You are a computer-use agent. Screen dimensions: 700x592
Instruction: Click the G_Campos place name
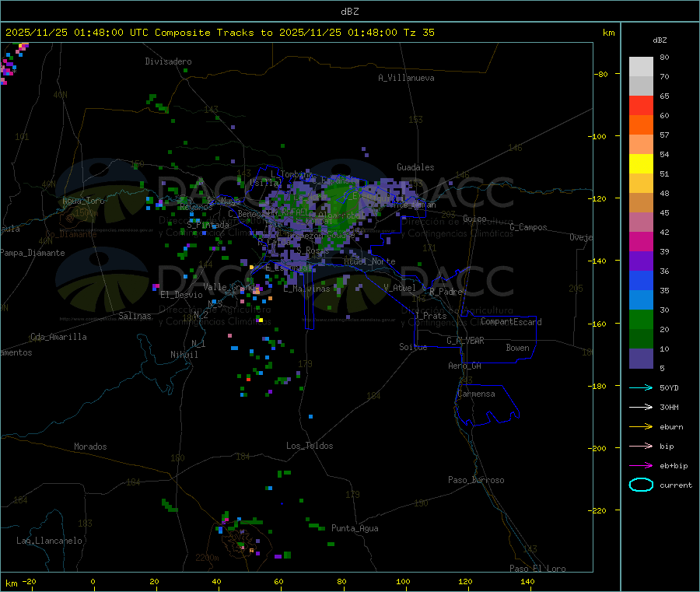coord(528,227)
